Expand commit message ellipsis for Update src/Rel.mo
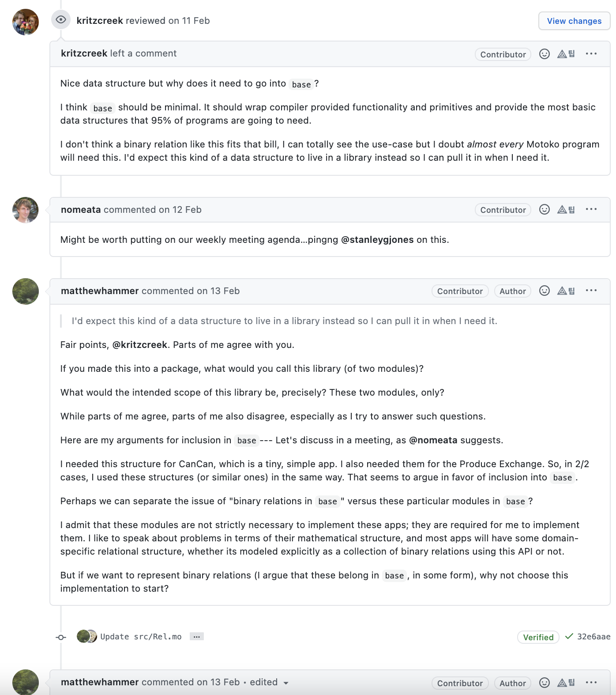Viewport: 616px width, 695px height. click(x=197, y=636)
